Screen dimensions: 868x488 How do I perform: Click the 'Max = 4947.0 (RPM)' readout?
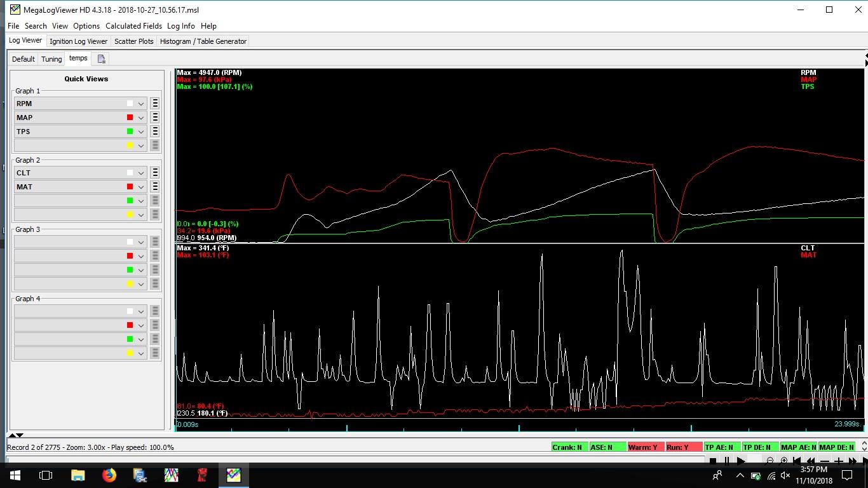coord(209,72)
